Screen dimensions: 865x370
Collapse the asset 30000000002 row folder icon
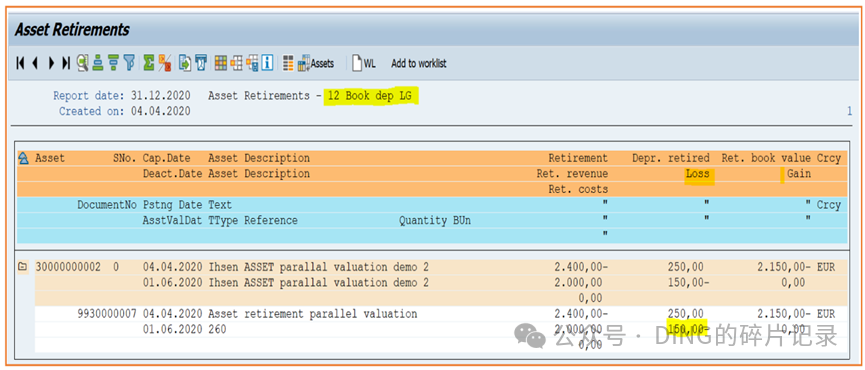23,267
